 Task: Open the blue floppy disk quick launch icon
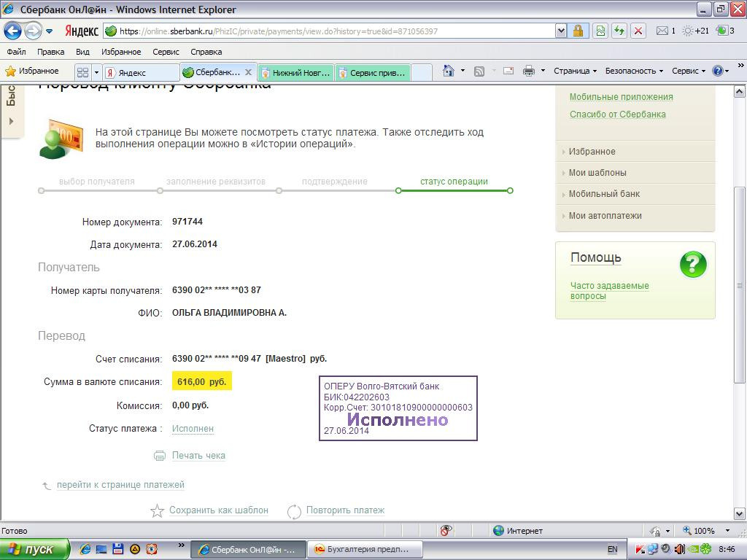pyautogui.click(x=118, y=549)
